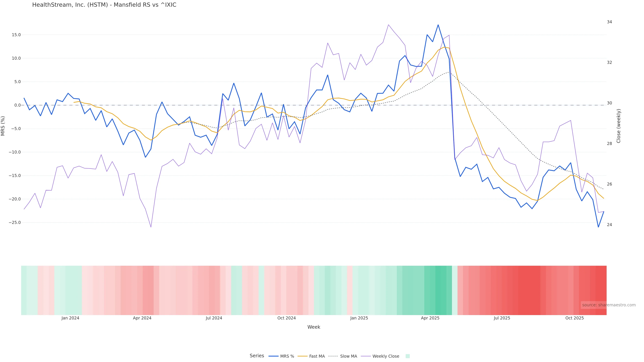Open the sharemaestro.com source link
The image size is (644, 362).
click(608, 305)
